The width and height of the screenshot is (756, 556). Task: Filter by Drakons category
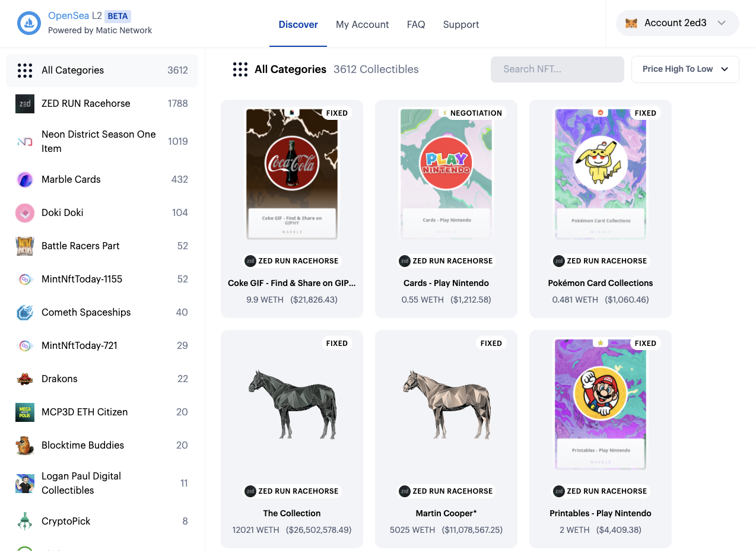[x=102, y=379]
